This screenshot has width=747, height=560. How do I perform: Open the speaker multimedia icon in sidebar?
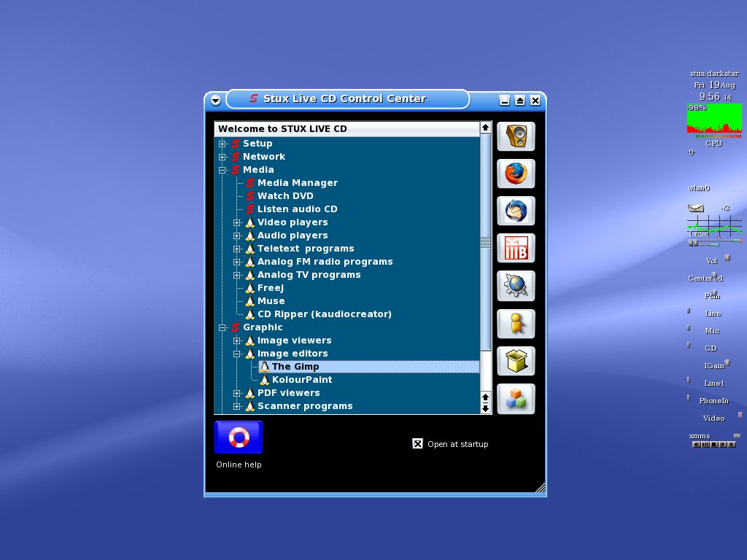tap(516, 136)
